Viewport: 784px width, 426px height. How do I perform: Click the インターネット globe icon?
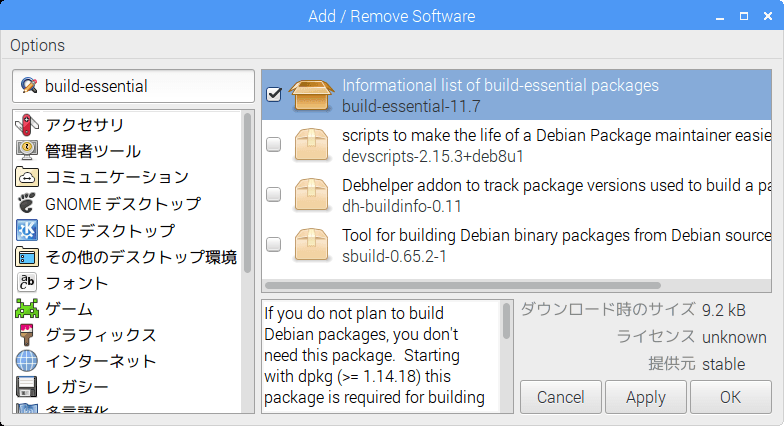tap(27, 361)
